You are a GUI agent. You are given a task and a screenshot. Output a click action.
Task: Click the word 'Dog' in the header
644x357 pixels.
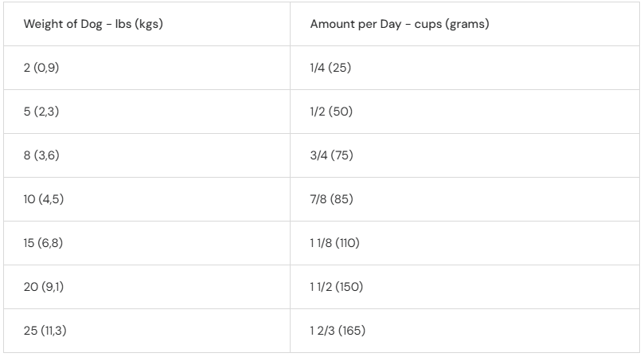(92, 24)
